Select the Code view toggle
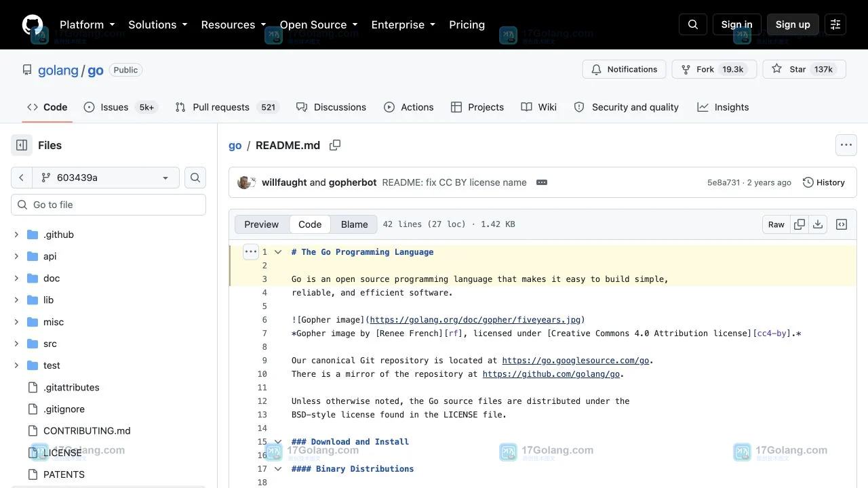Screen dimensions: 868x488 point(310,224)
